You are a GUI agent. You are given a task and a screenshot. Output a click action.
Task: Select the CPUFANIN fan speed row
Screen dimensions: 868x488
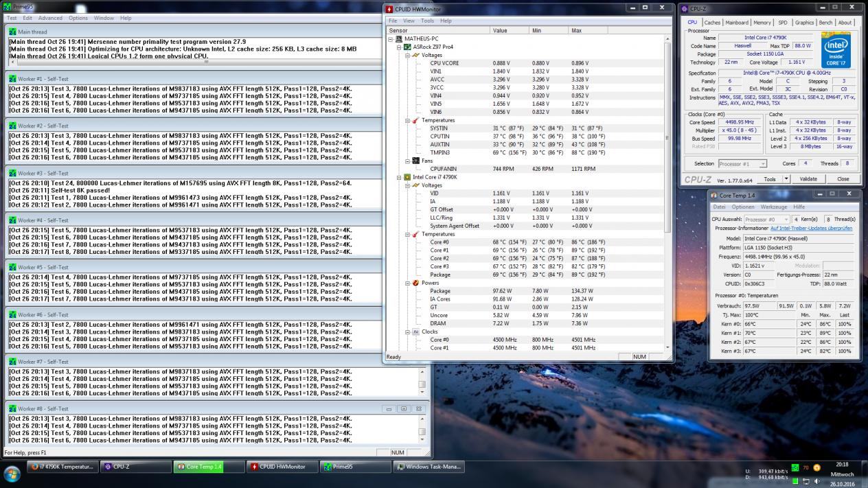tap(526, 169)
